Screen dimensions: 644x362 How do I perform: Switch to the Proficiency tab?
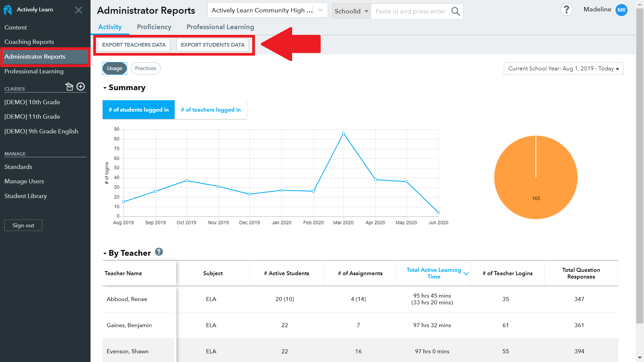[x=154, y=27]
